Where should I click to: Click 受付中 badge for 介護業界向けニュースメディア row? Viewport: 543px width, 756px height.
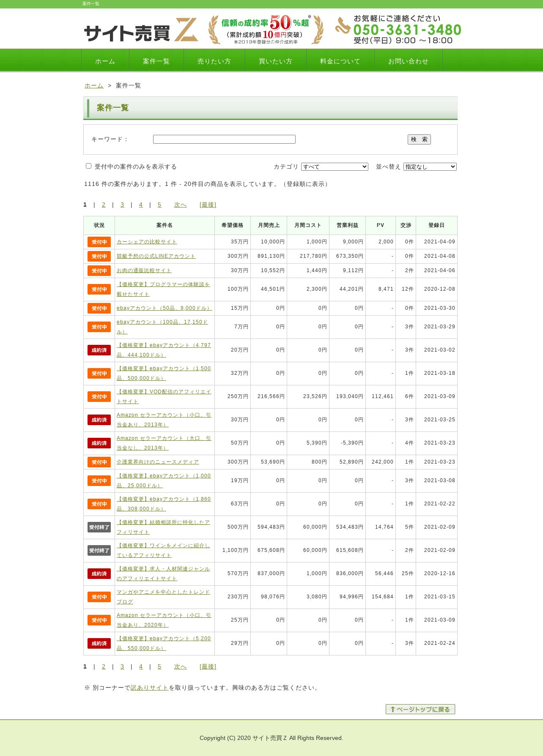point(99,462)
